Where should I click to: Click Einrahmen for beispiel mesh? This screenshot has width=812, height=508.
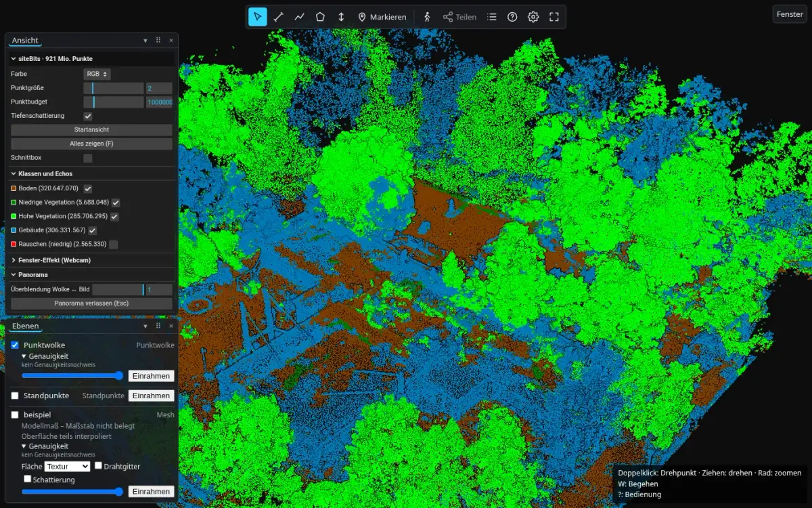tap(152, 492)
